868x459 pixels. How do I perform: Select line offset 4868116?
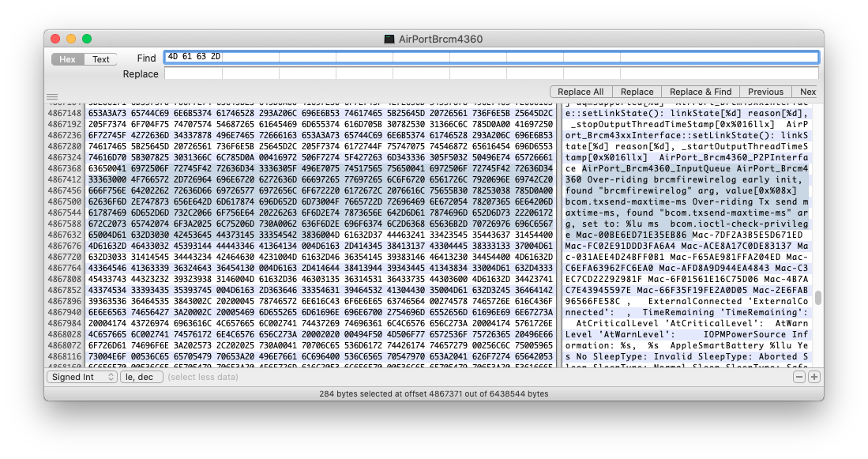[x=64, y=356]
